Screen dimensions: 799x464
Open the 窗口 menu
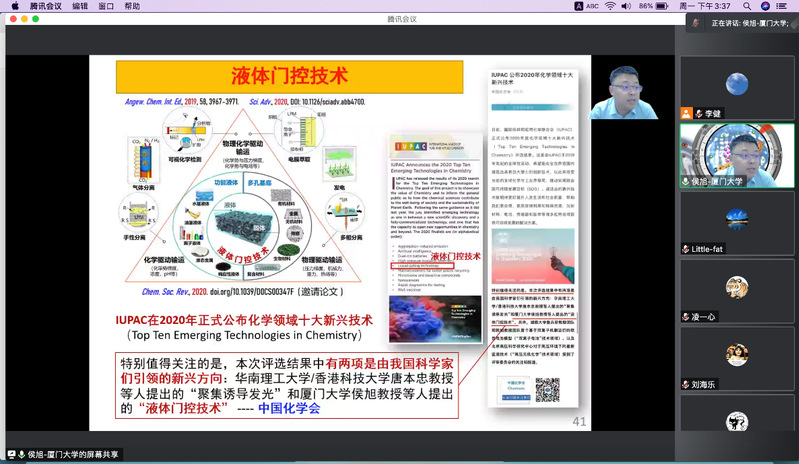coord(106,6)
